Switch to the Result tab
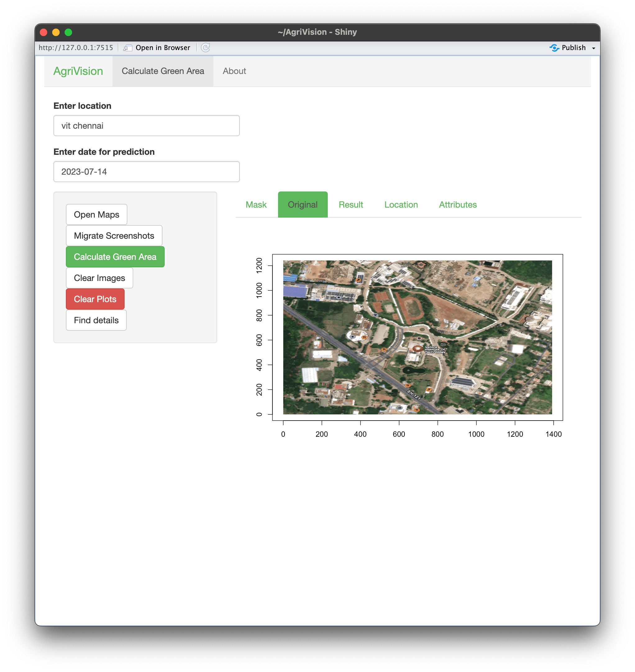The width and height of the screenshot is (635, 672). [351, 204]
